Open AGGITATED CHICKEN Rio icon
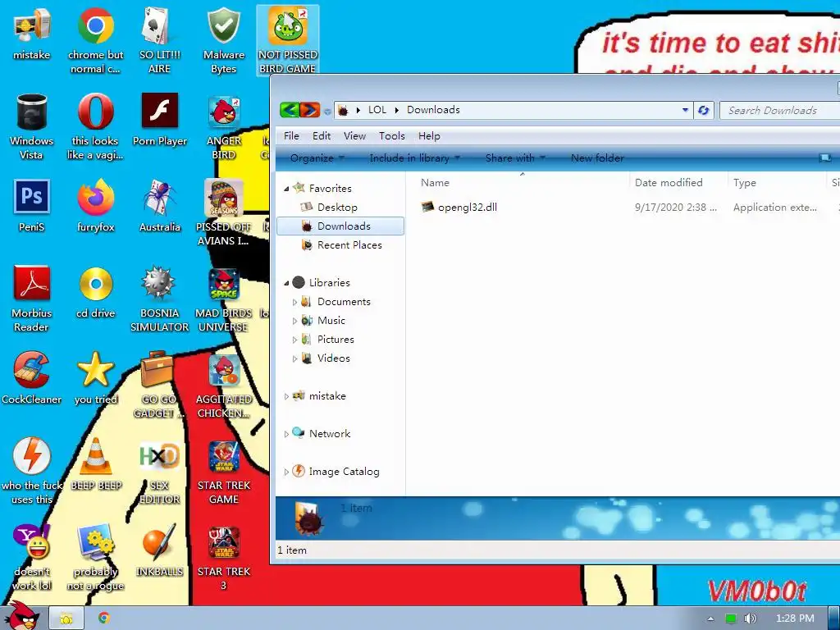 tap(223, 385)
